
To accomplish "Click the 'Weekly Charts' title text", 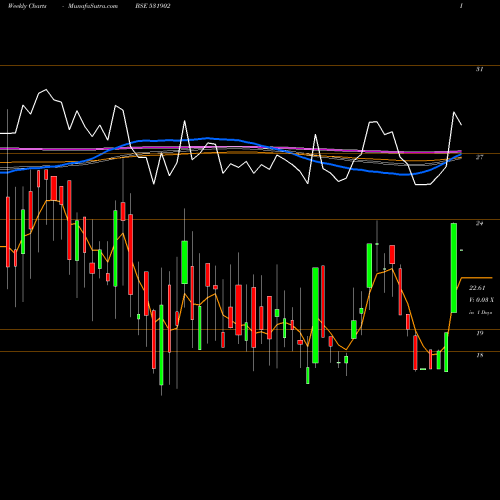I will coord(27,6).
